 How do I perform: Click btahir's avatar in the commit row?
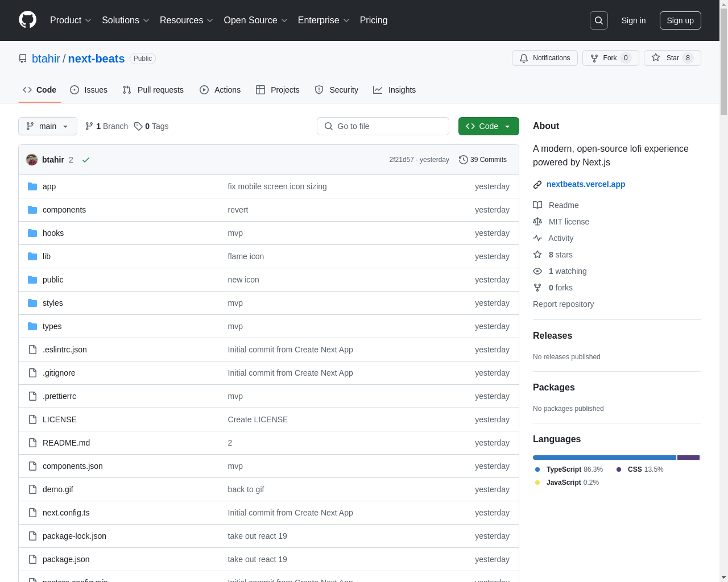32,160
